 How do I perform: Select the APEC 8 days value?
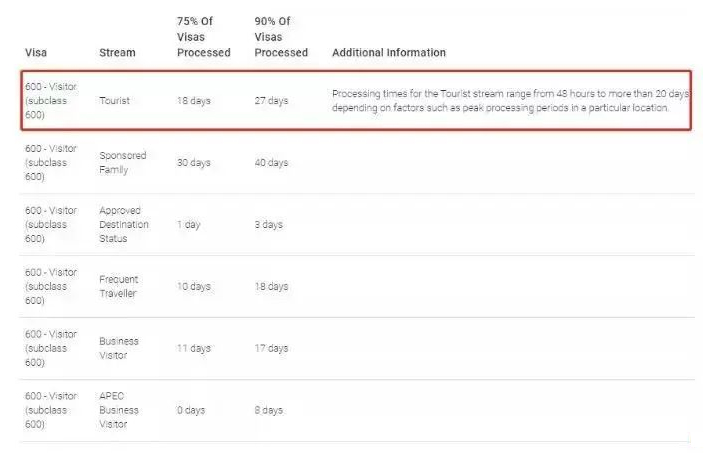tap(269, 410)
